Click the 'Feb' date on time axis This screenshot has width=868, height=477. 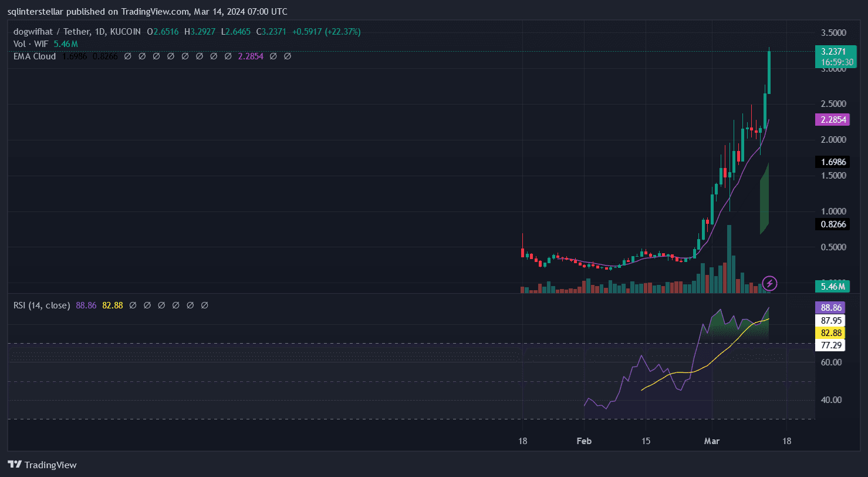coord(583,441)
